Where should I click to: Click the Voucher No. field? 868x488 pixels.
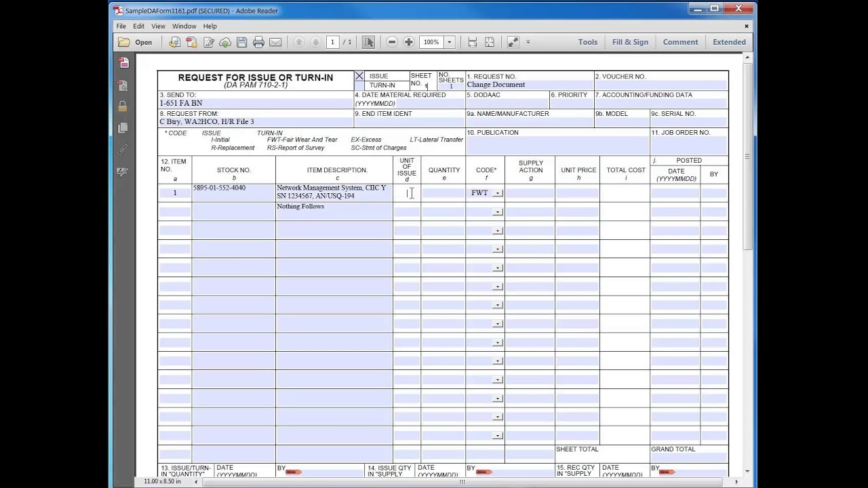pyautogui.click(x=661, y=85)
